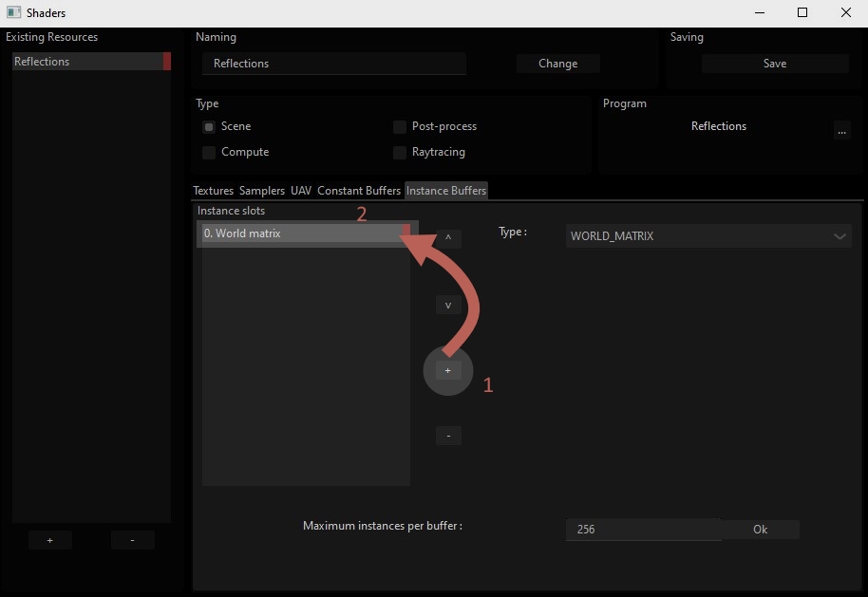Save the shader with Save button
The width and height of the screenshot is (868, 597).
coord(775,64)
